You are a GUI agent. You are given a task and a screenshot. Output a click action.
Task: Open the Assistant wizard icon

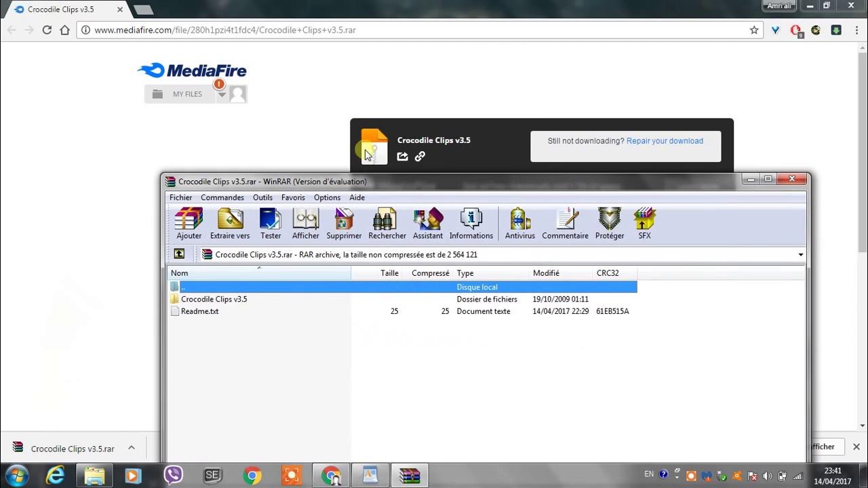click(x=428, y=224)
